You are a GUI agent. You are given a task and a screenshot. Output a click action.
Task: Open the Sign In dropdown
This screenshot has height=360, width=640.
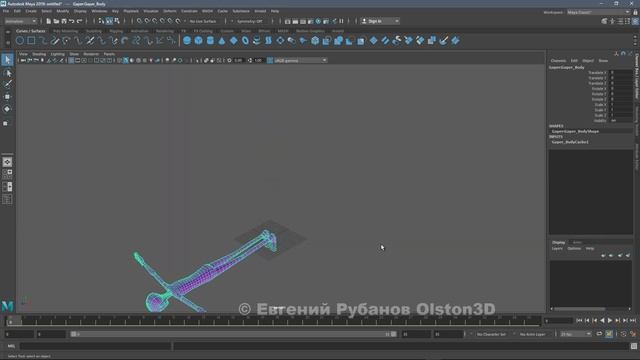tap(380, 21)
